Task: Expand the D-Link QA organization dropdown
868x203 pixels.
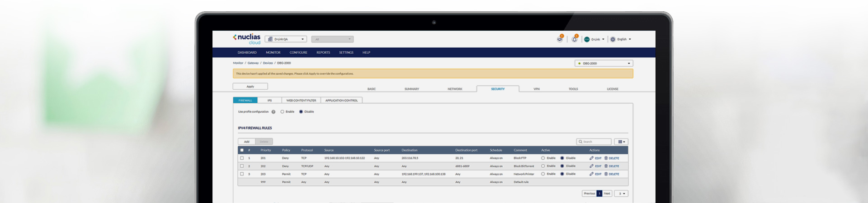Action: coord(286,39)
